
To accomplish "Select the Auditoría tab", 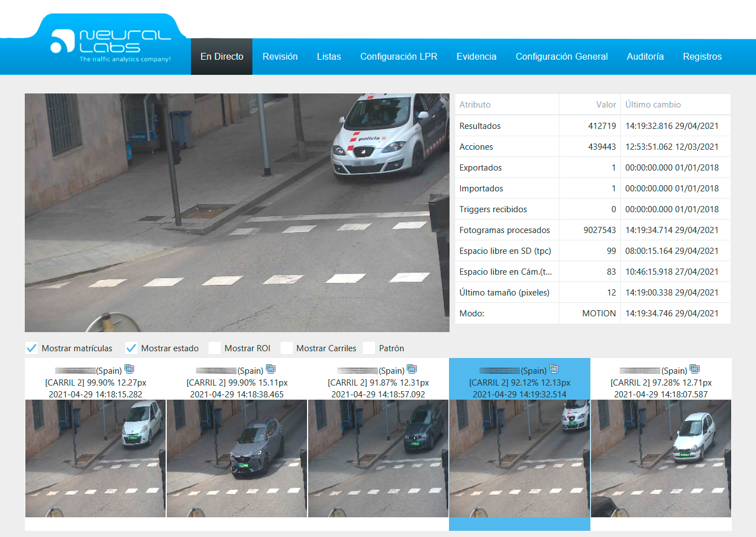I will pos(645,56).
